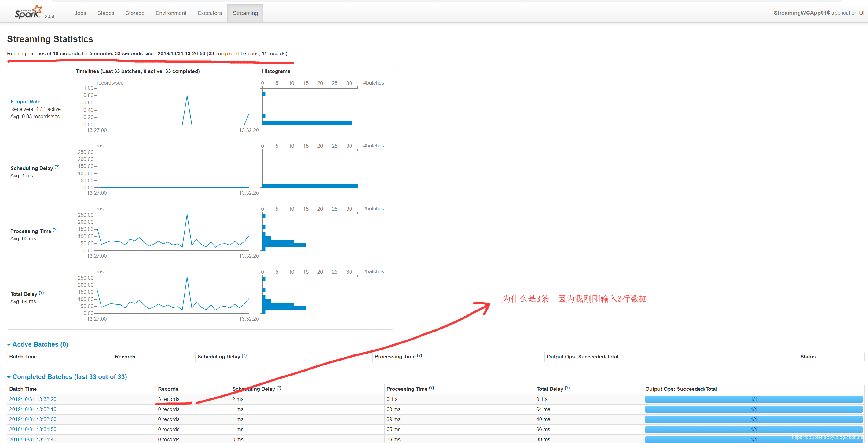Click help icon in Completed Batches Total Delay header
868x443 pixels.
point(567,388)
